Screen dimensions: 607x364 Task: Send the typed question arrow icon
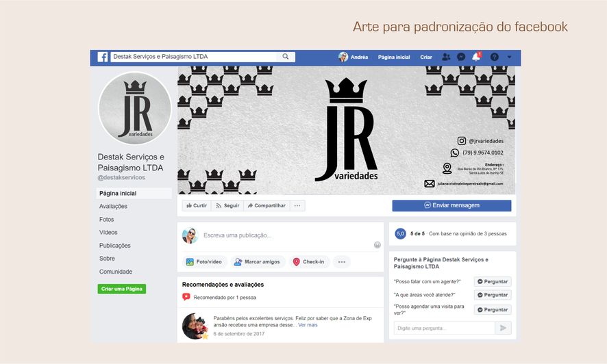pyautogui.click(x=504, y=328)
